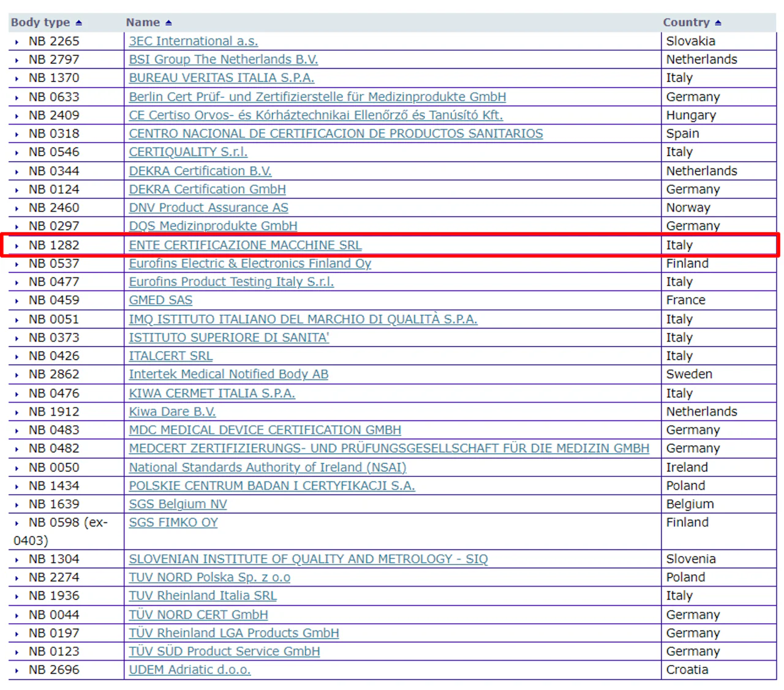Open TÜV SÜD Product Service GmbH link

(224, 651)
